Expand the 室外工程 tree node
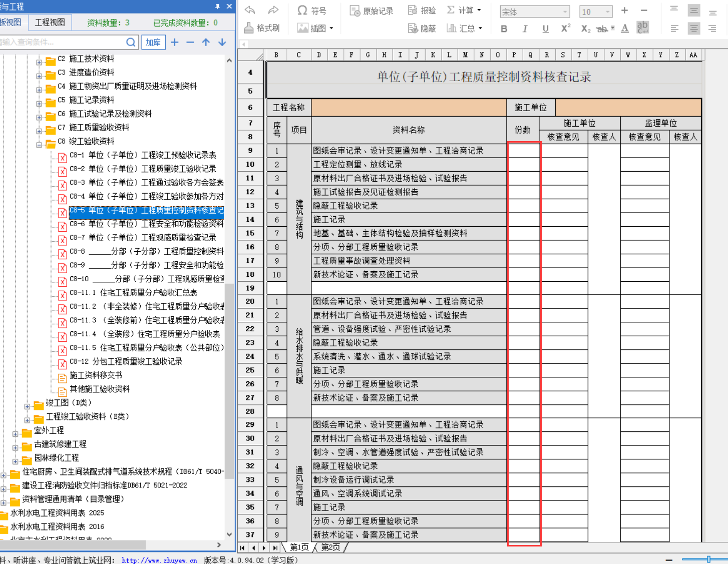 point(16,434)
